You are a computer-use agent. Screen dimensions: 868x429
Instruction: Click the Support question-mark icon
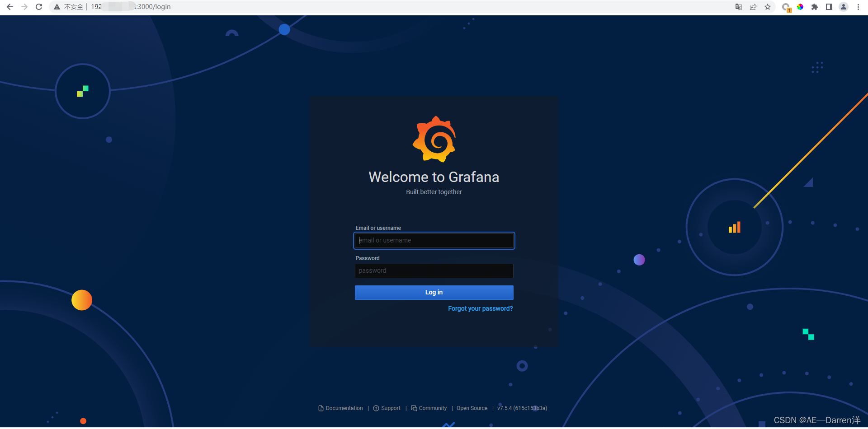click(x=377, y=408)
